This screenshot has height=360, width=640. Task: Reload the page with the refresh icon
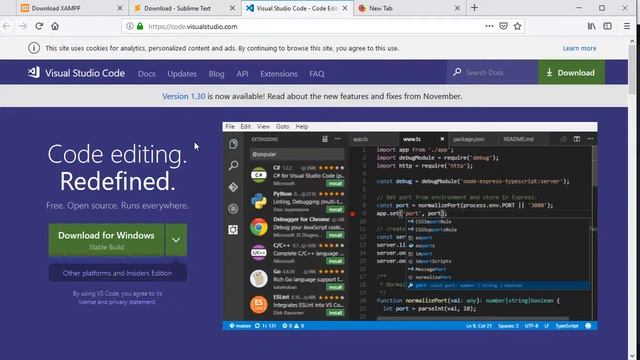click(39, 26)
